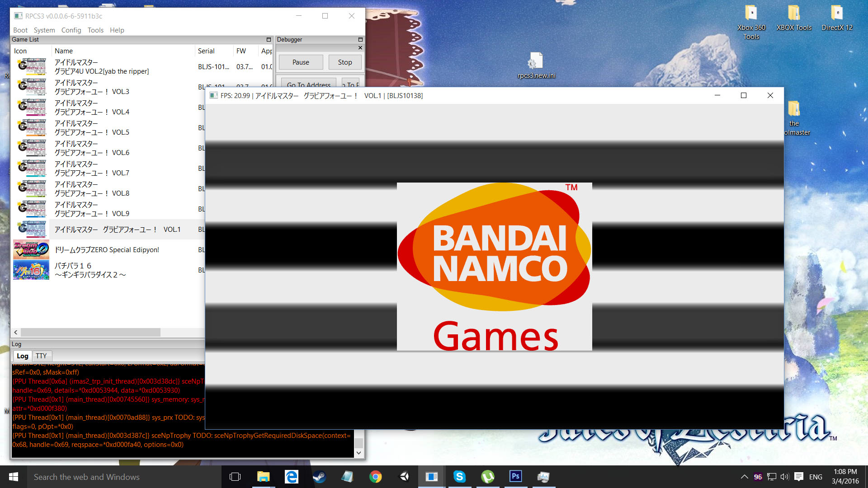The image size is (868, 488).
Task: Undock the Debugger panel
Action: [360, 40]
